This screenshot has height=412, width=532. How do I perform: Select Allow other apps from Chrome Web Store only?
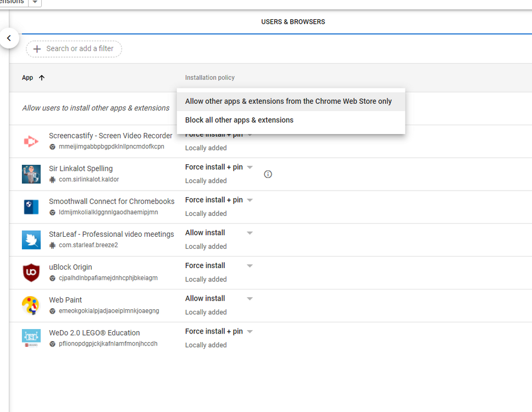pos(291,102)
